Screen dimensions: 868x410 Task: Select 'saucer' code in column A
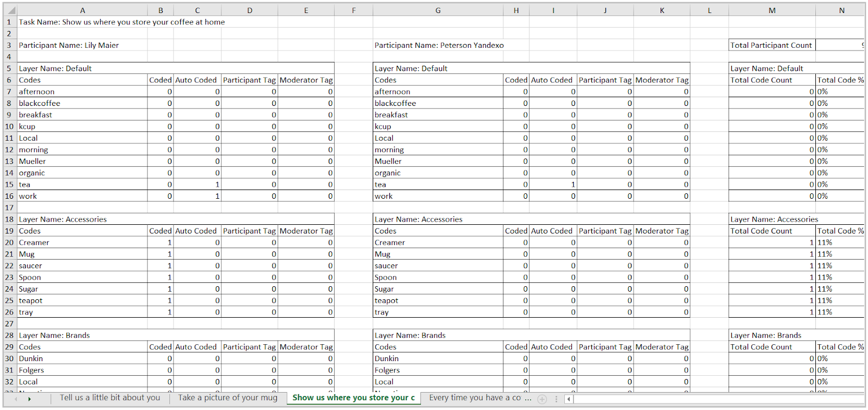tap(82, 266)
